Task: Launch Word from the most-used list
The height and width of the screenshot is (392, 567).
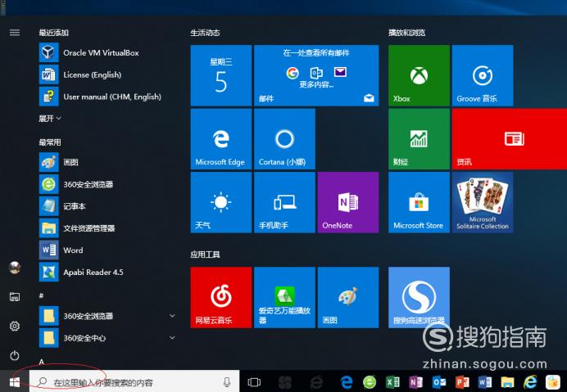Action: (107, 250)
